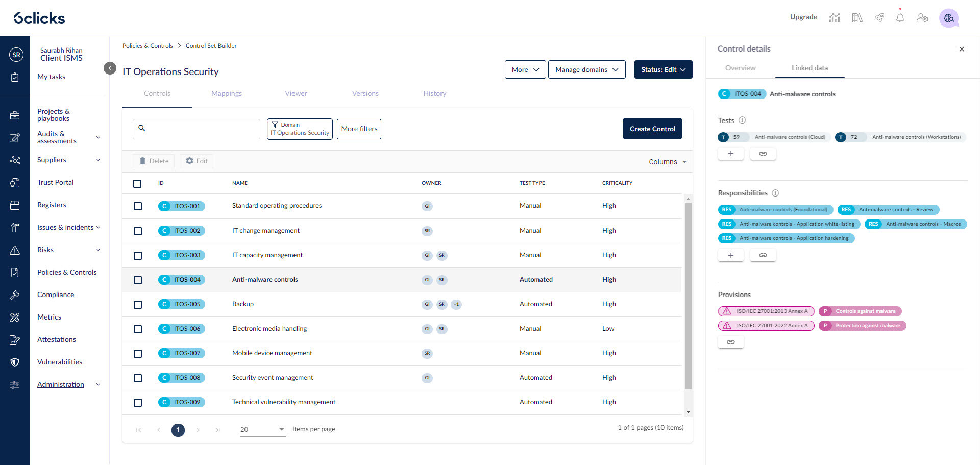Image resolution: width=980 pixels, height=465 pixels.
Task: Click the link icon under Provisions
Action: 730,342
